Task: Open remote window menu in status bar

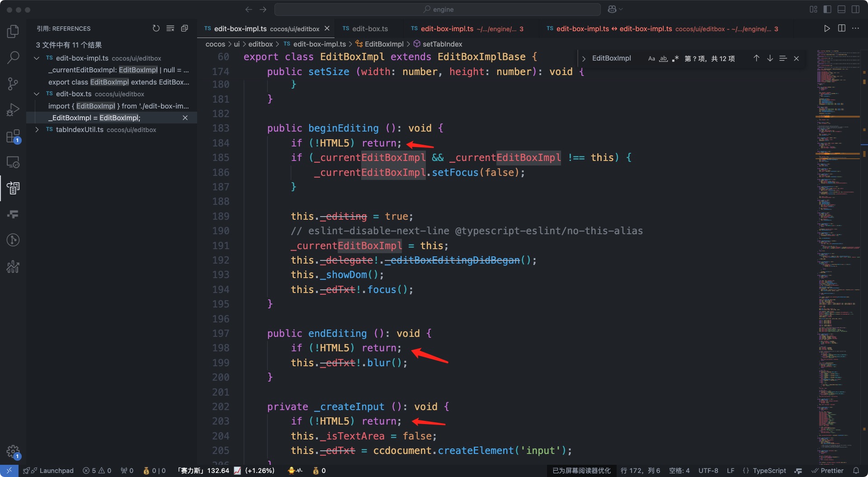Action: coord(9,471)
